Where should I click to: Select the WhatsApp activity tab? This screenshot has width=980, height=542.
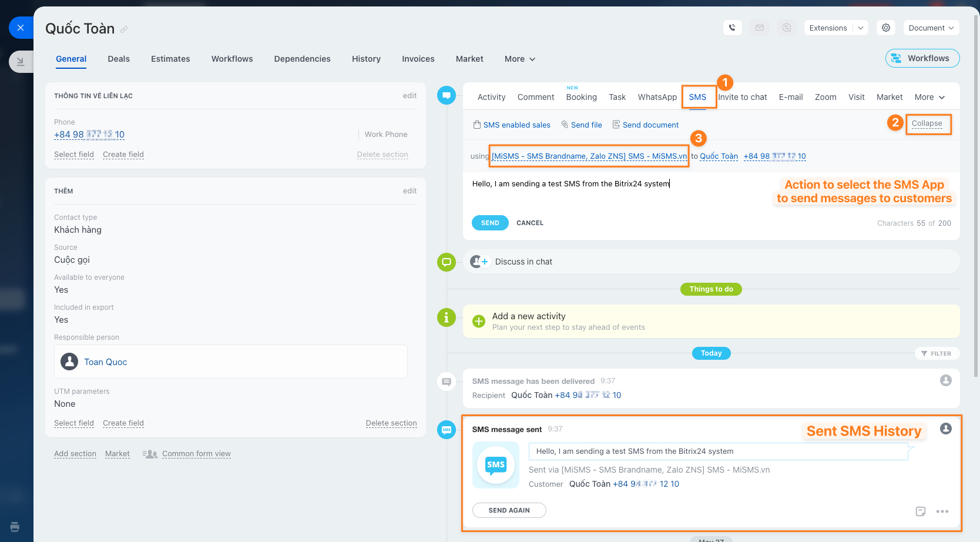click(x=657, y=97)
